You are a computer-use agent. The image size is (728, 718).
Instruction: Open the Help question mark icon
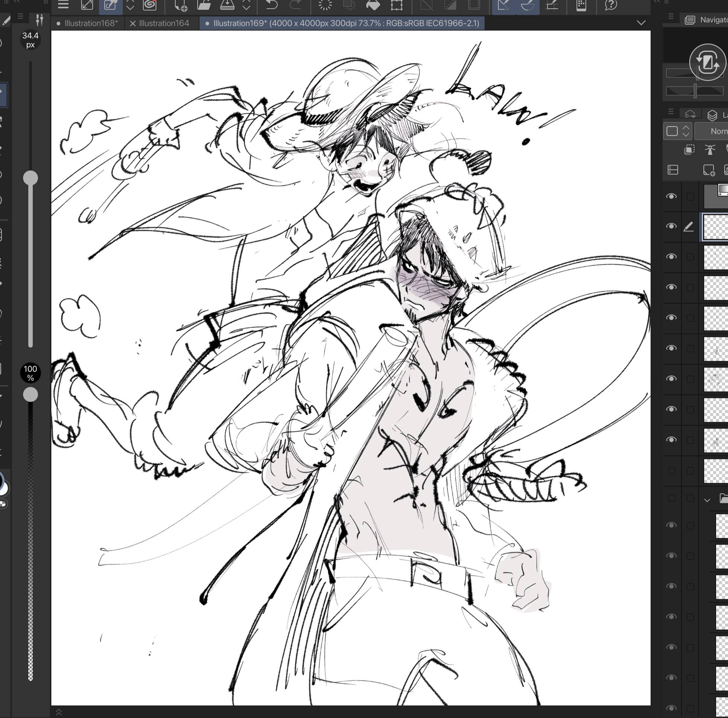(611, 5)
